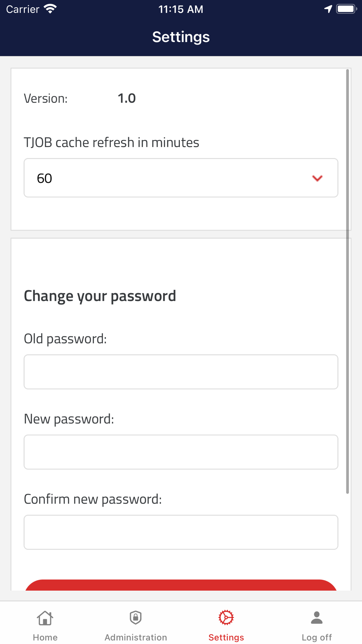The height and width of the screenshot is (644, 362).
Task: Click the version number 1.0
Action: (127, 98)
